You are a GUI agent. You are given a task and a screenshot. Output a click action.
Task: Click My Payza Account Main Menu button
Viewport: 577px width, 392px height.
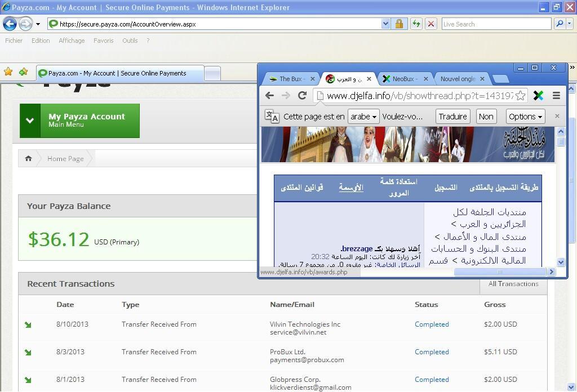80,121
